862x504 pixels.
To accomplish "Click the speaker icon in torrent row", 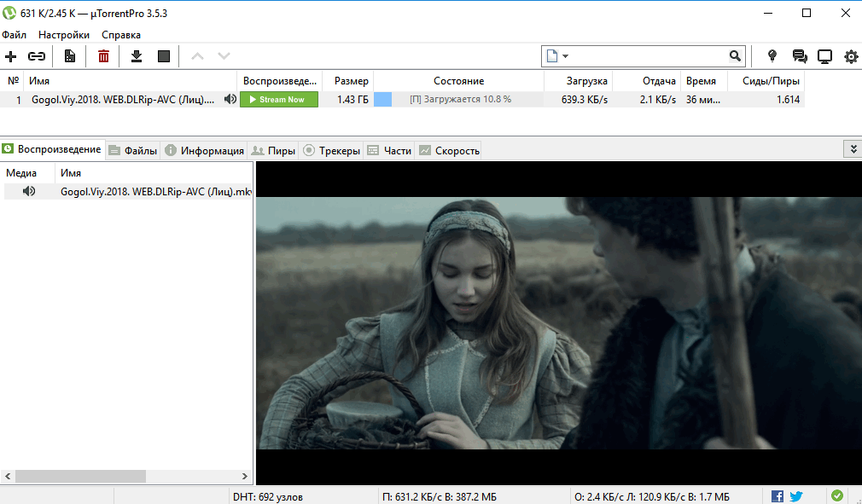I will point(230,100).
